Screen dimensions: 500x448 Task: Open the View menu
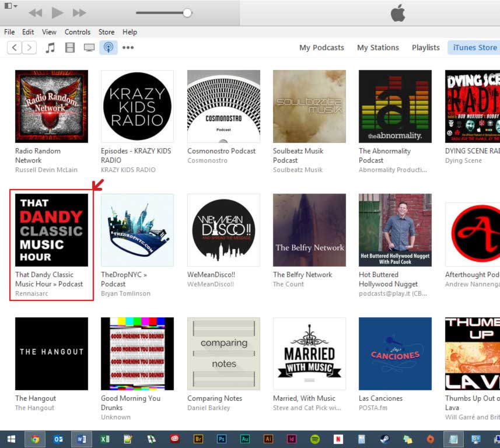[x=49, y=32]
